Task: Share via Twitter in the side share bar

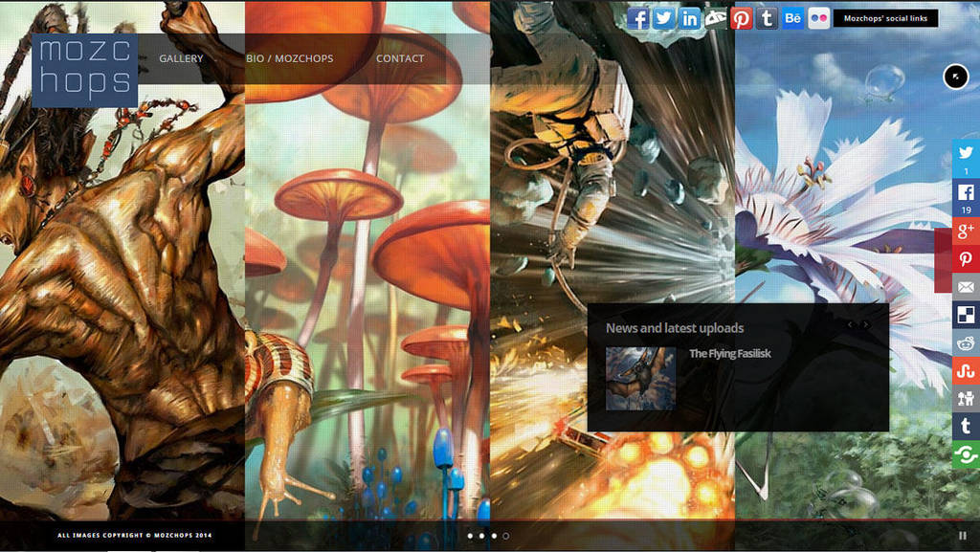Action: coord(966,159)
